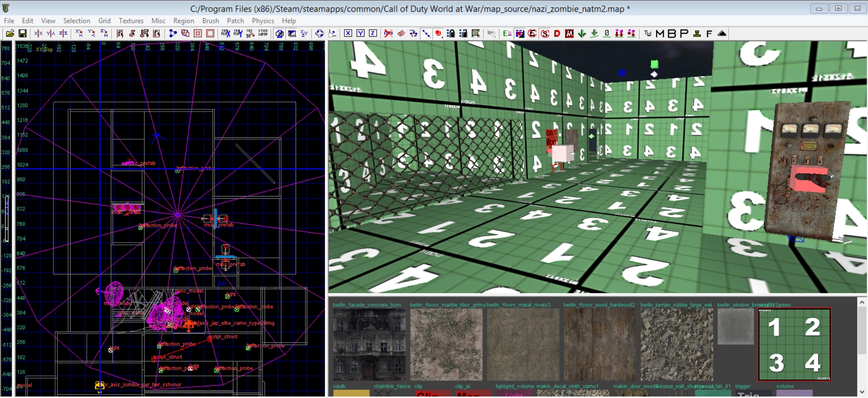The image size is (868, 398).
Task: Switch 2D view to X axis button
Action: tap(348, 33)
